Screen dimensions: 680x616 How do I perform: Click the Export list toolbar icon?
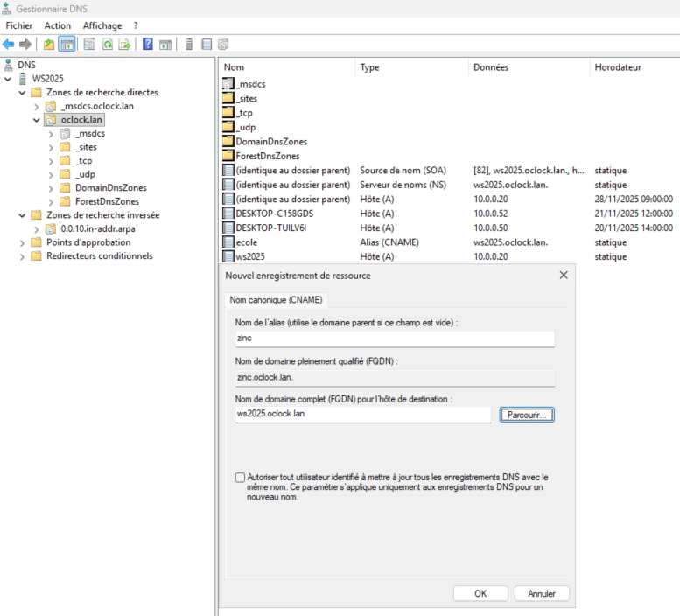coord(124,44)
